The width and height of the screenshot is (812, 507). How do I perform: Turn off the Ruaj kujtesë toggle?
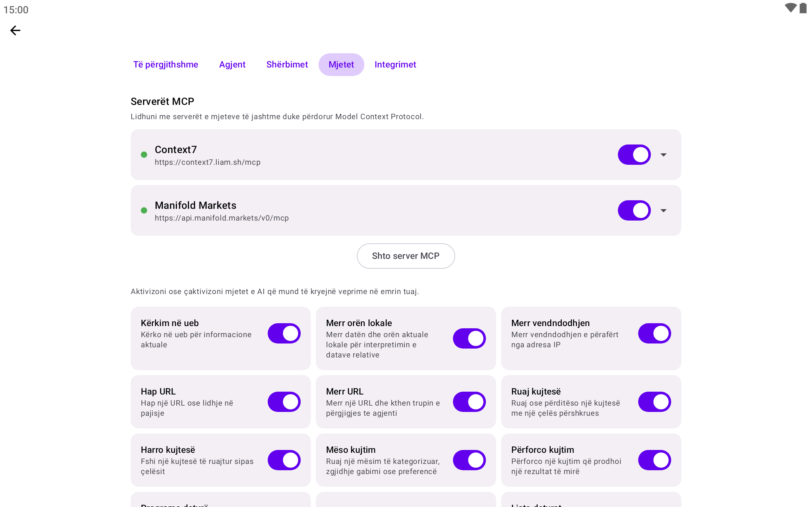(x=654, y=402)
